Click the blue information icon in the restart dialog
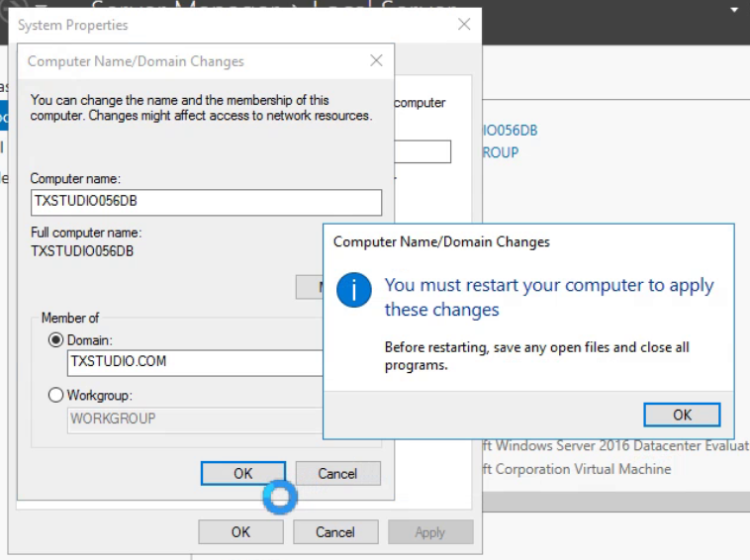 (354, 290)
